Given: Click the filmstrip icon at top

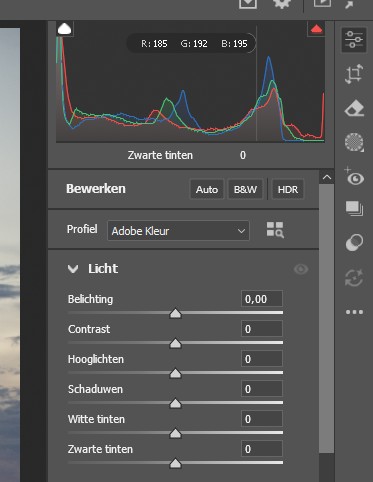Looking at the screenshot, I should pos(322,3).
